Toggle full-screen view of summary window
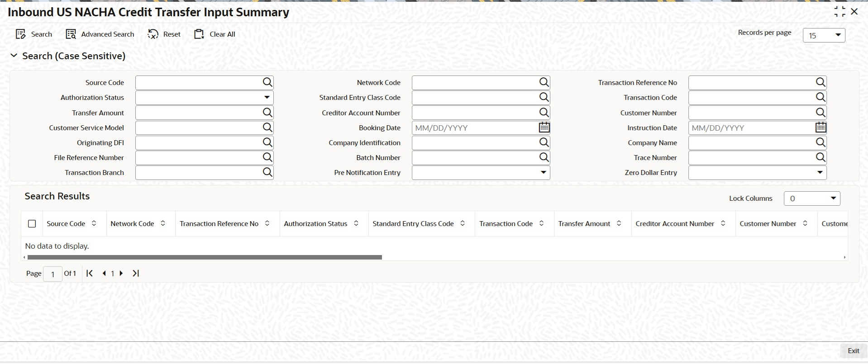Viewport: 868px width, 364px height. pyautogui.click(x=839, y=12)
